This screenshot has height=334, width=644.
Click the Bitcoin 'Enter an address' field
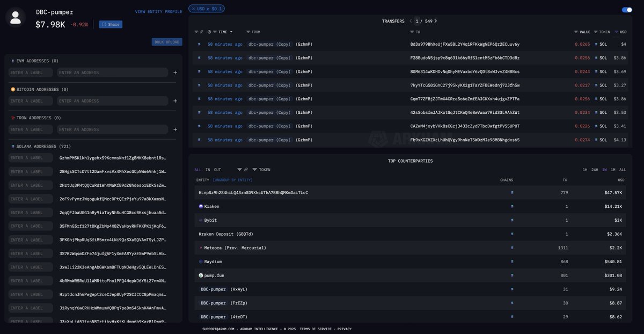112,101
